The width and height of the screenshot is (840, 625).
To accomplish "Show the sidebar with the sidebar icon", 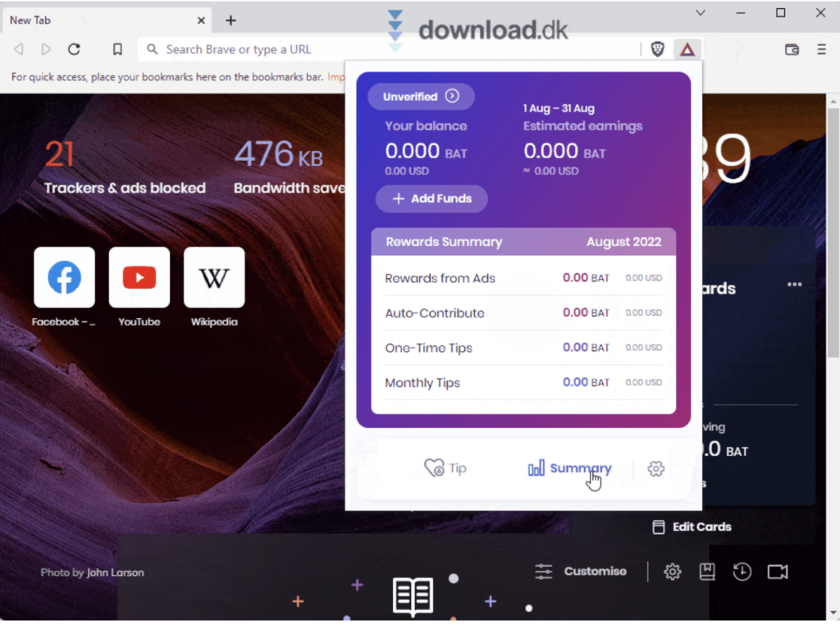I will pyautogui.click(x=791, y=48).
